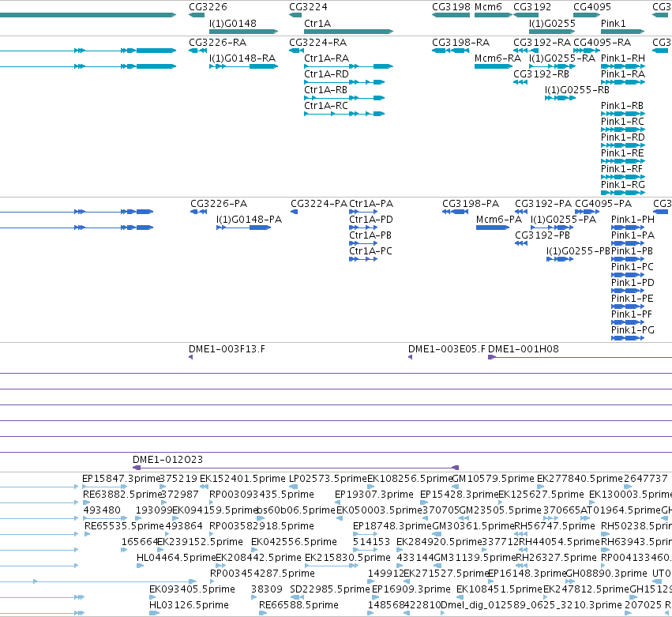Select transcript l(1)G0255-RA
Viewport: 672px width, 617px height.
(562, 58)
